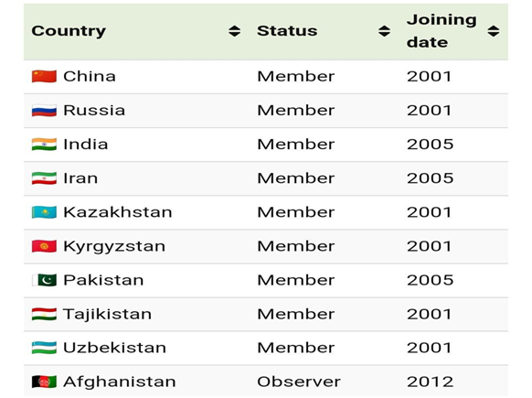
Task: Click the Uzbekistan flag icon
Action: click(x=44, y=348)
